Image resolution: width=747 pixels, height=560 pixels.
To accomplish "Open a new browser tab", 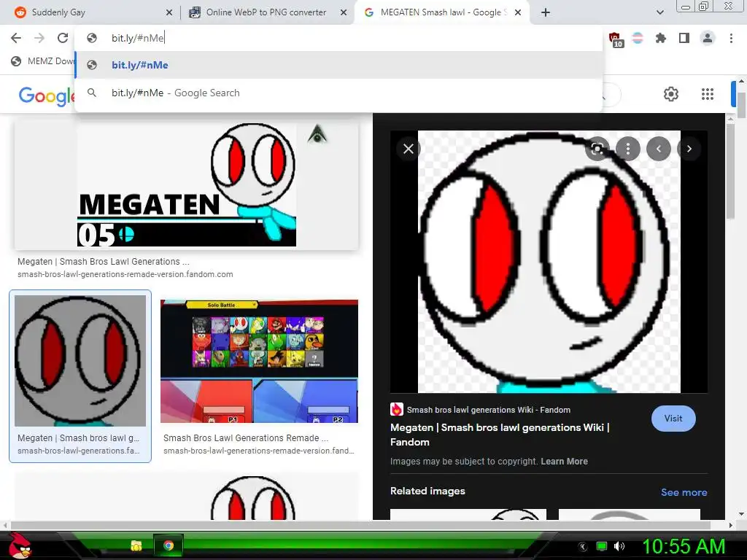I will (546, 12).
